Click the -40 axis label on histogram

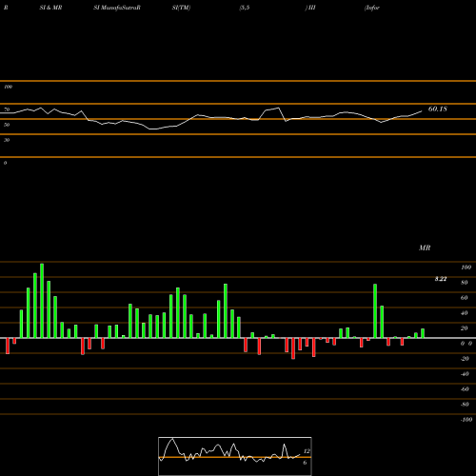(465, 374)
